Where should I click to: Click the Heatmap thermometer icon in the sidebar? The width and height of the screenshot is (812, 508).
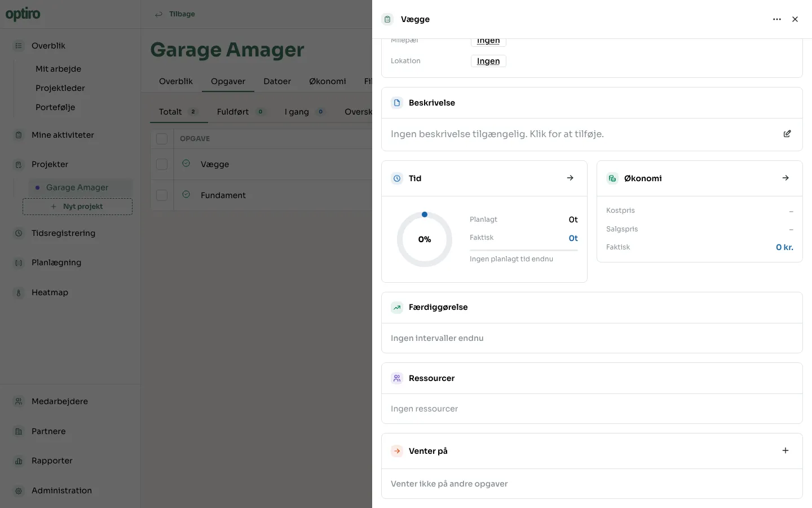pos(19,292)
